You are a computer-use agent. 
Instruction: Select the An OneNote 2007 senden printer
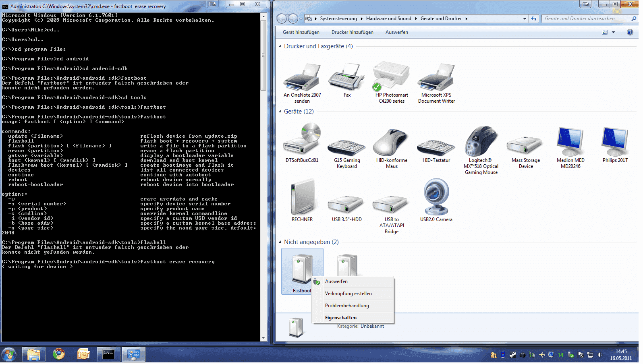(302, 83)
